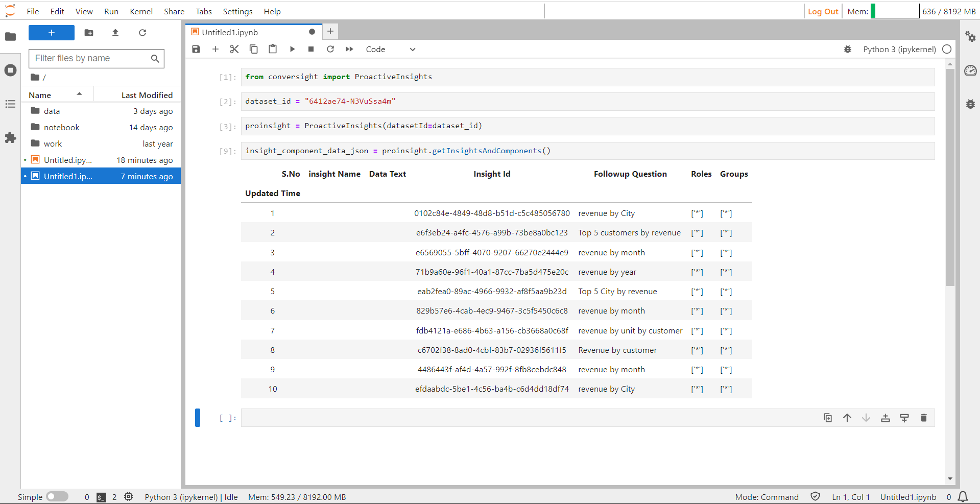Viewport: 980px width, 504px height.
Task: Open the Help menu
Action: 272,11
